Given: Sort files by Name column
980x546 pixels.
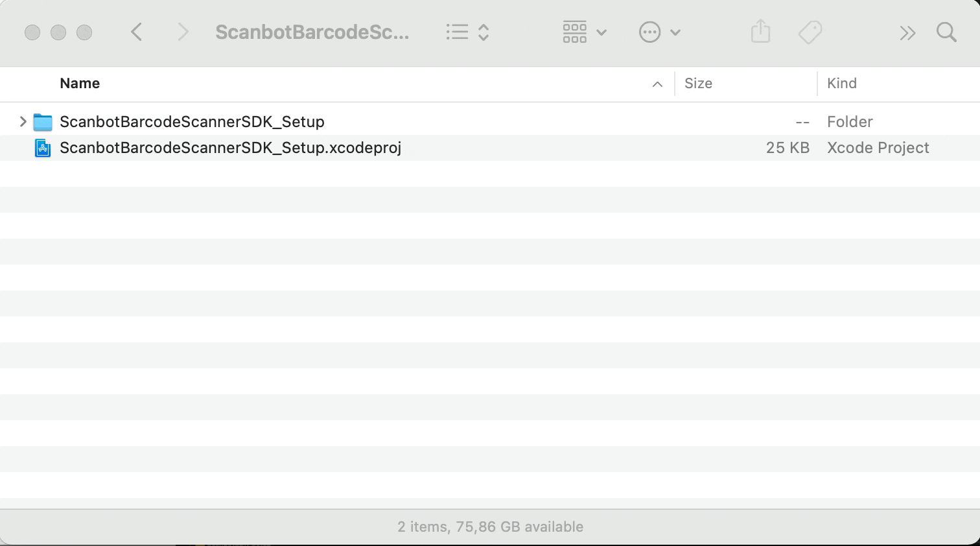Looking at the screenshot, I should pyautogui.click(x=80, y=84).
